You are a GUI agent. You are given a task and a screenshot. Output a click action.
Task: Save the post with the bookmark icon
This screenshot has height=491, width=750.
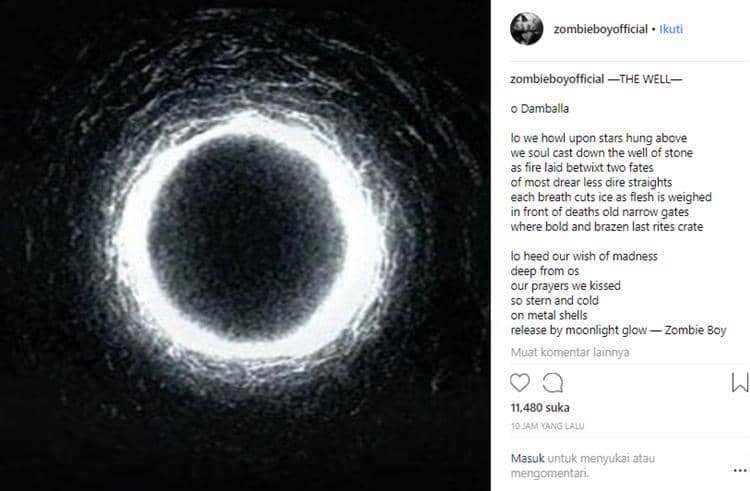(x=740, y=382)
